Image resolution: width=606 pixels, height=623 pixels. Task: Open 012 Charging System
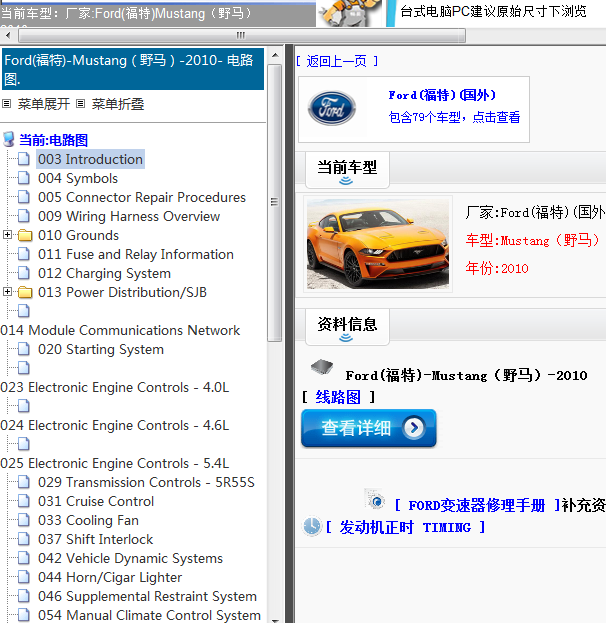coord(105,273)
